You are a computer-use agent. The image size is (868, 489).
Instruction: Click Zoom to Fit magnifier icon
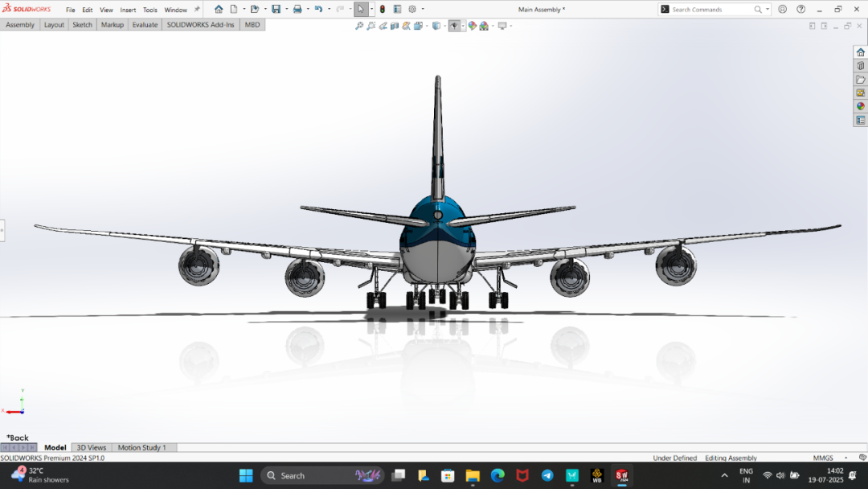[359, 26]
